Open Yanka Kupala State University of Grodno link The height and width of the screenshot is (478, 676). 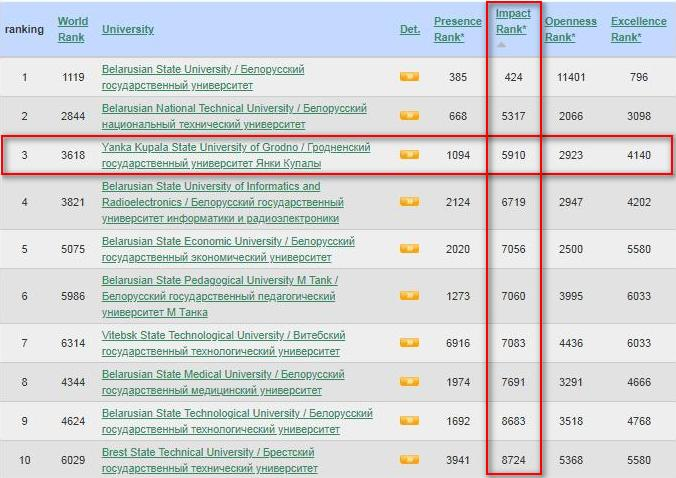pyautogui.click(x=236, y=155)
